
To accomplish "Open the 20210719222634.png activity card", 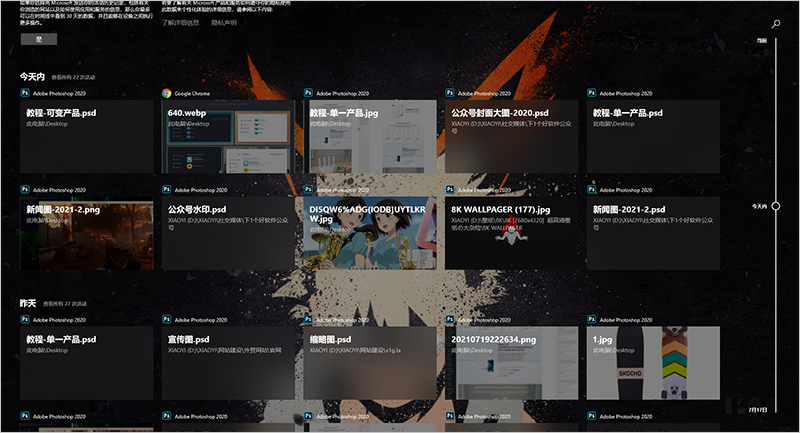I will point(511,363).
